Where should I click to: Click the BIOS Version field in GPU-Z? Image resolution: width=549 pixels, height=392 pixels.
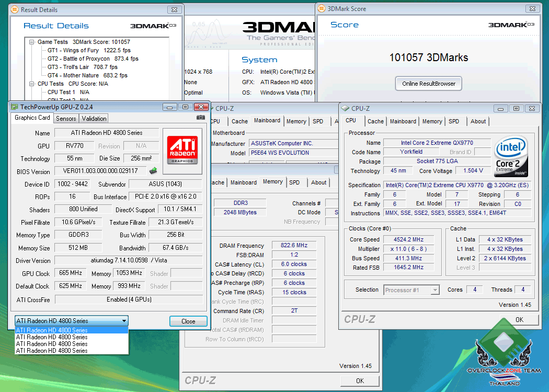[100, 171]
